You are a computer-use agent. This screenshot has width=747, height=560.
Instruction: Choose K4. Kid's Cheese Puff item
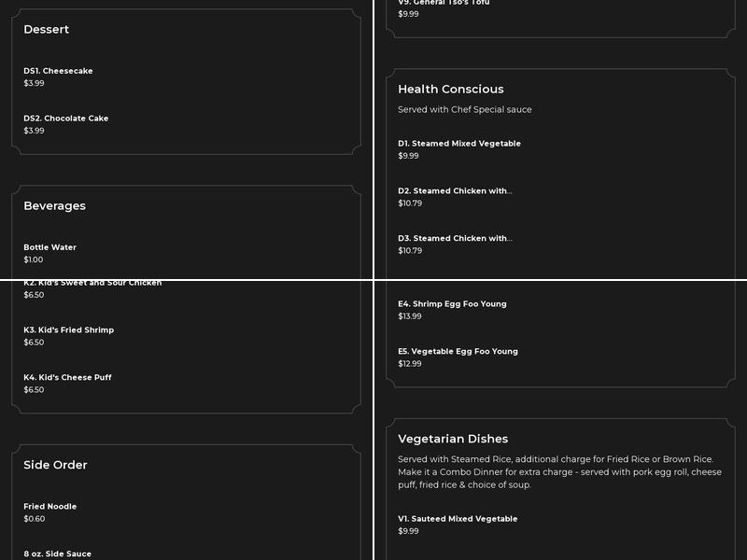click(x=67, y=378)
